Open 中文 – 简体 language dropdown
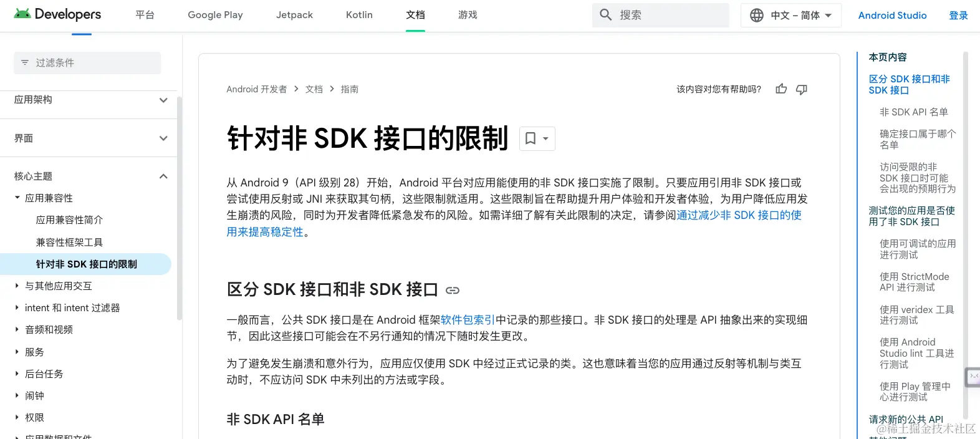Viewport: 980px width, 439px height. [791, 16]
